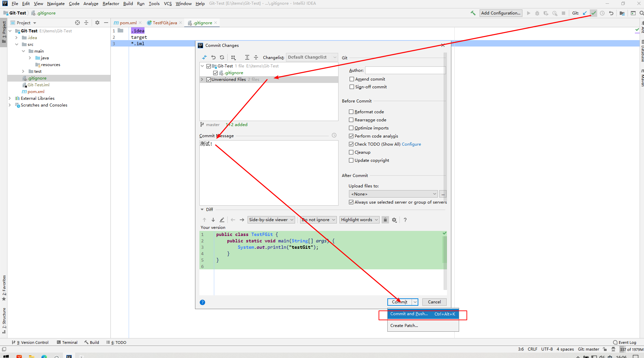Enable Optimize imports checkbox
This screenshot has height=358, width=644.
(351, 128)
